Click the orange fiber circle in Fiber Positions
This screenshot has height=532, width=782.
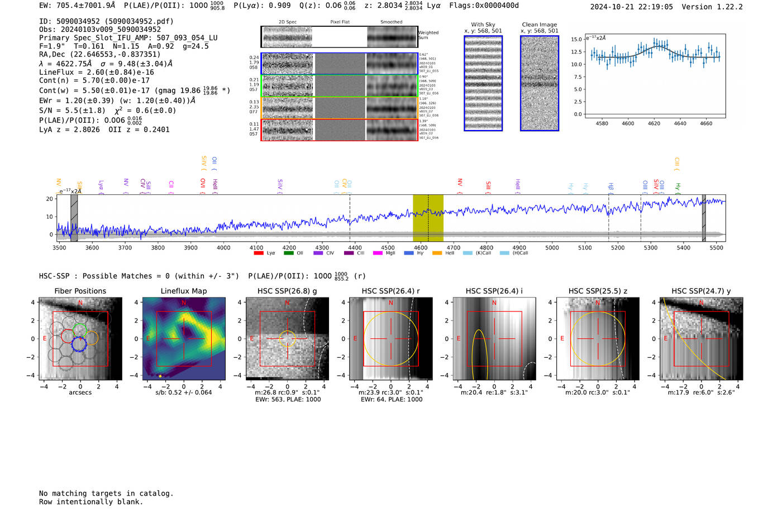tap(92, 338)
